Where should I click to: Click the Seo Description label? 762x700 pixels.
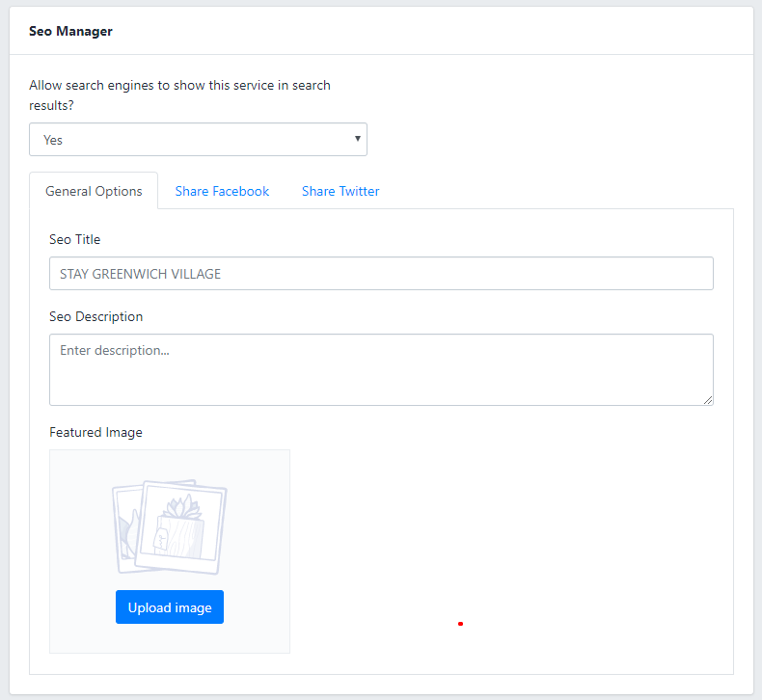[x=95, y=316]
